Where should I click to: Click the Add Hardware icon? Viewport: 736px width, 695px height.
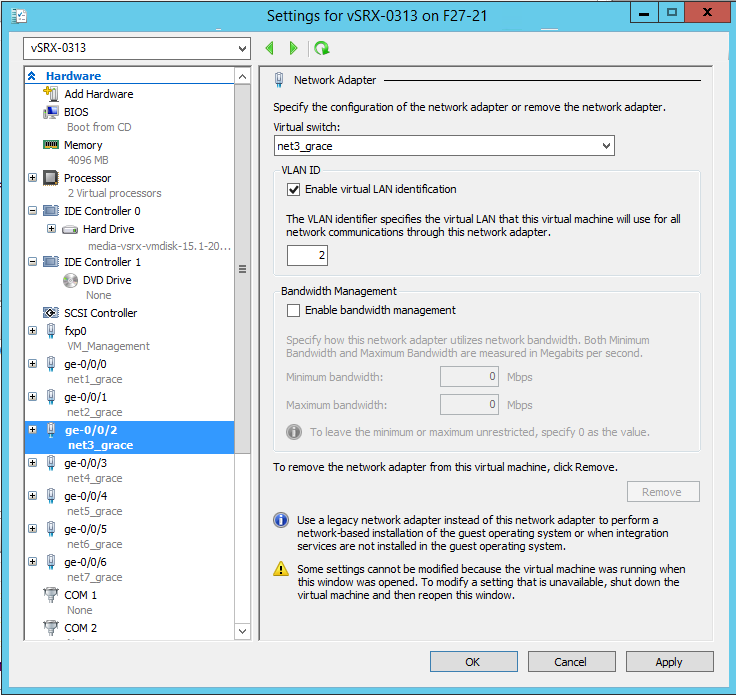51,93
